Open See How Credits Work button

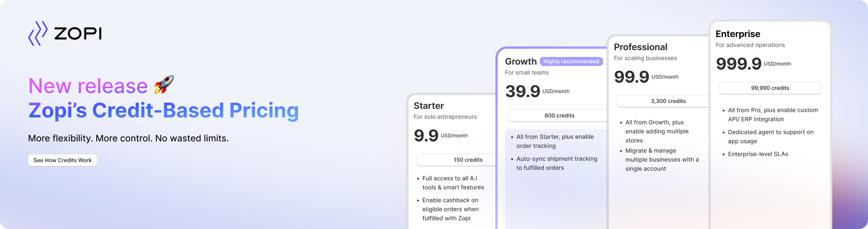point(62,160)
